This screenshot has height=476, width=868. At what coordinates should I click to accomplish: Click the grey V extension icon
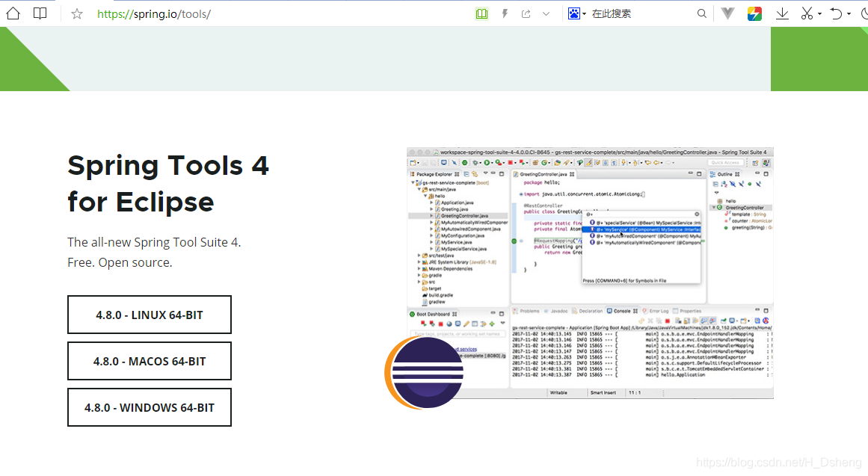728,14
